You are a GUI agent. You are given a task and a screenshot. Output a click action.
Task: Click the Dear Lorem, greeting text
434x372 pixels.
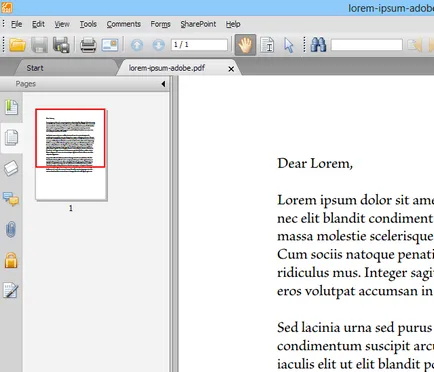pyautogui.click(x=315, y=164)
